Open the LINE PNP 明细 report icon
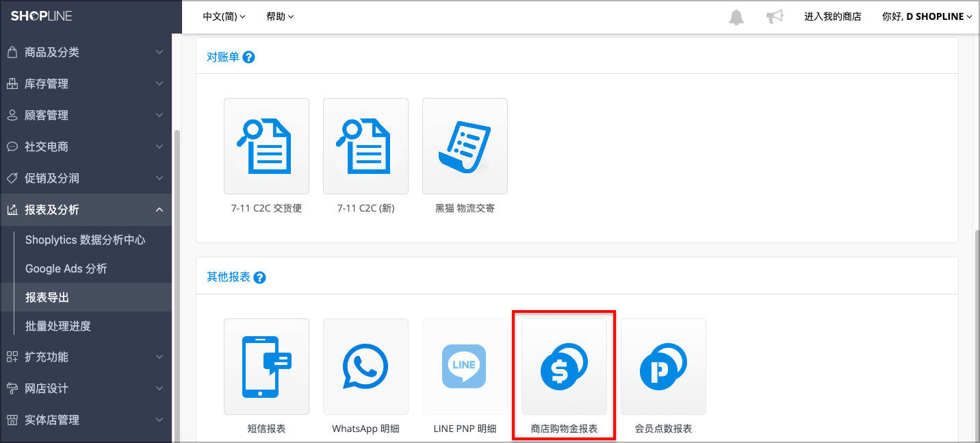This screenshot has width=980, height=443. click(465, 366)
